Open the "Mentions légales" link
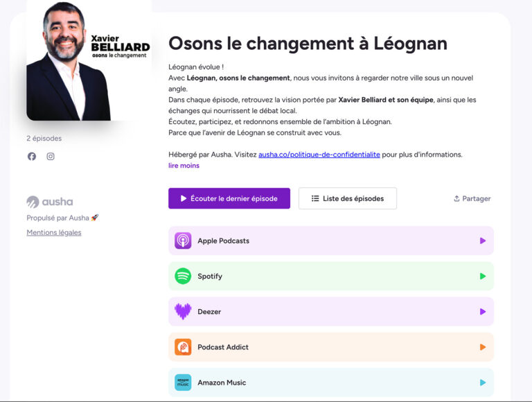532x402 pixels. click(54, 232)
